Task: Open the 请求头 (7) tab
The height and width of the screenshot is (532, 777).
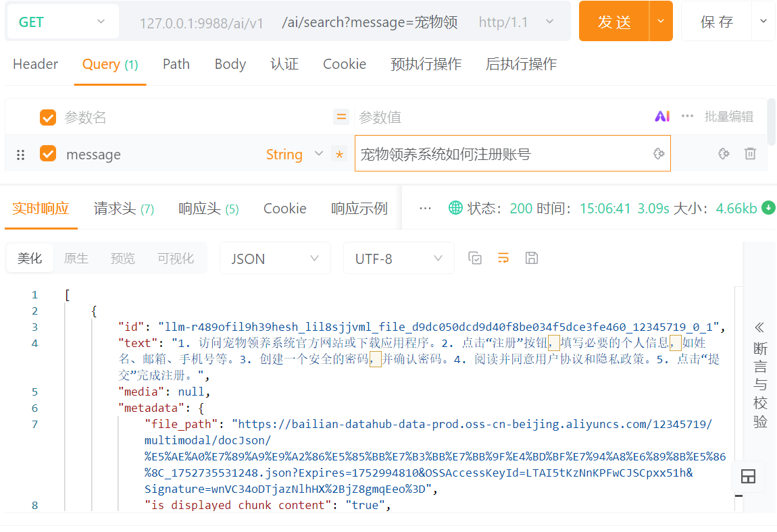Action: point(124,209)
